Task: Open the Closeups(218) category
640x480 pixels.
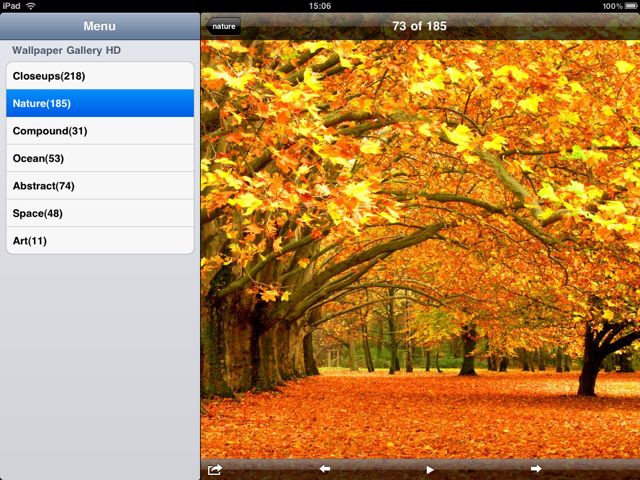Action: tap(100, 76)
